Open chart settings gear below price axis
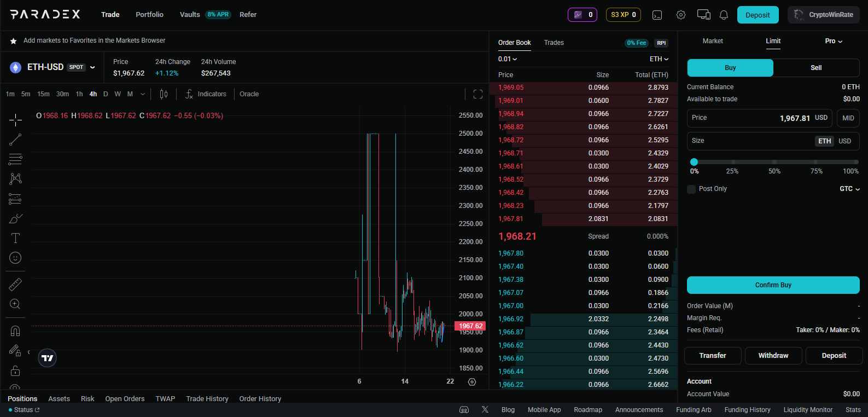Viewport: 868px width, 417px height. coord(472,381)
